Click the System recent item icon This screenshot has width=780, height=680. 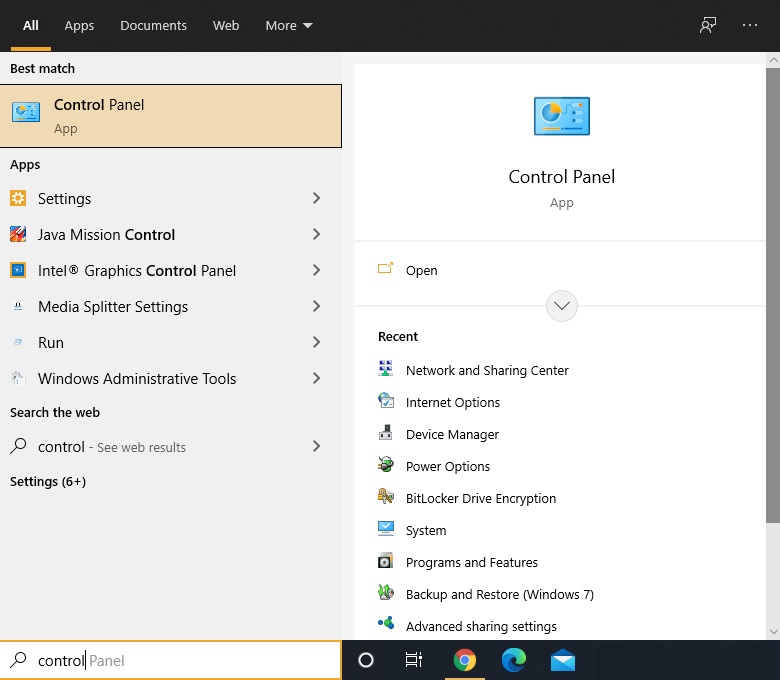coord(386,528)
